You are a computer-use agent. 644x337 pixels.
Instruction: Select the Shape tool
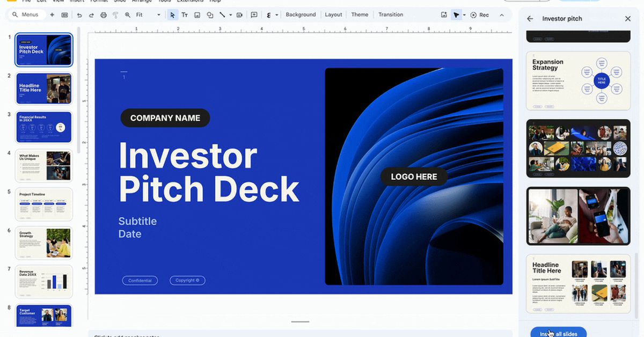(x=210, y=15)
